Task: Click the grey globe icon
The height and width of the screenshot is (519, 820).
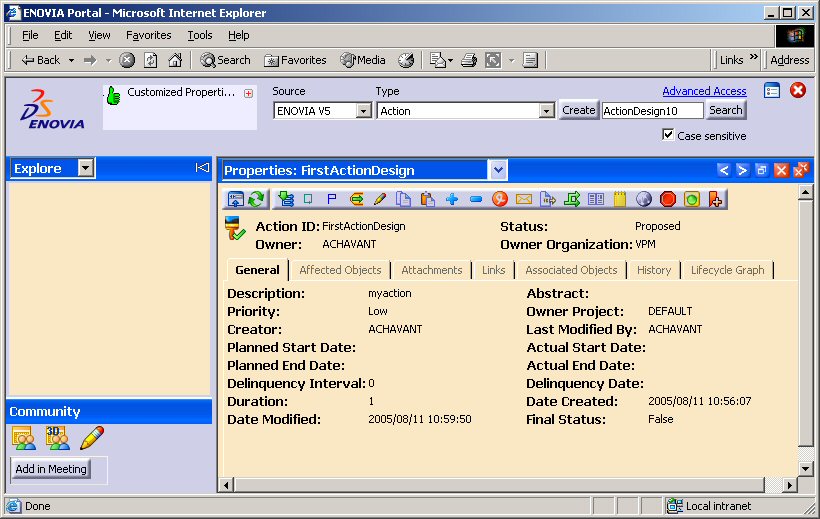Action: (x=644, y=199)
